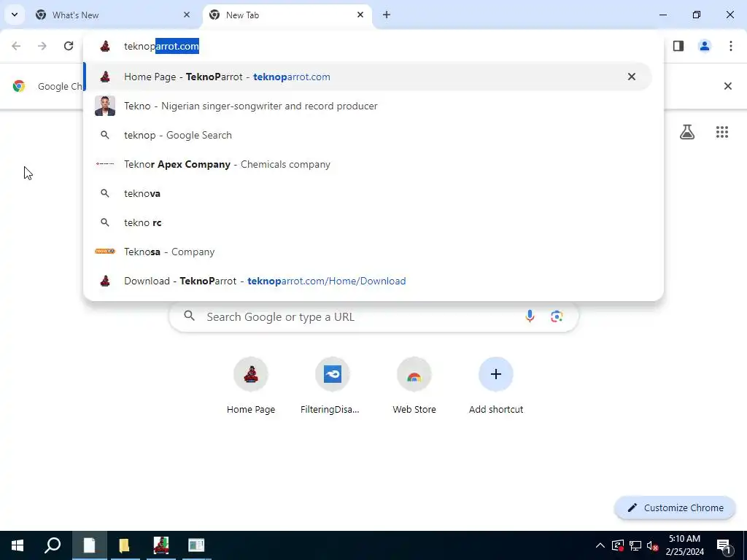
Task: Click the security tray icon with red dot
Action: pos(618,545)
